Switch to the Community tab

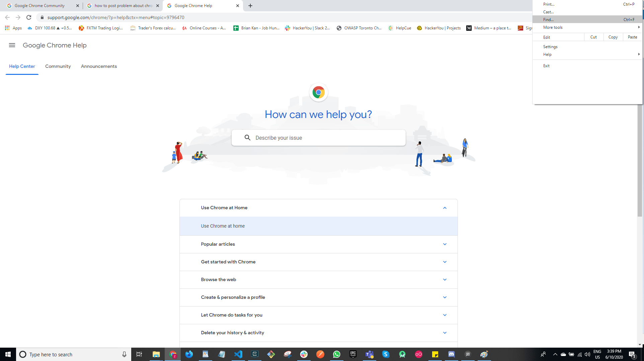[x=58, y=66]
